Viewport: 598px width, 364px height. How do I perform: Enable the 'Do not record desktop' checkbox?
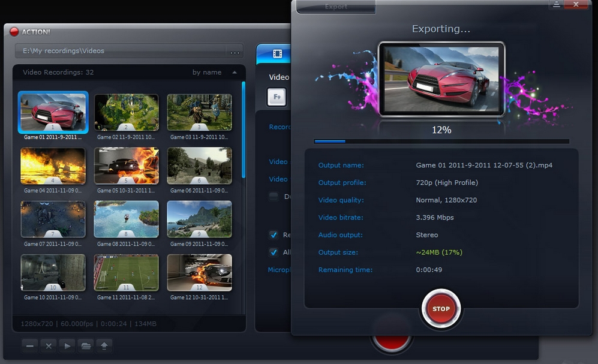point(273,196)
